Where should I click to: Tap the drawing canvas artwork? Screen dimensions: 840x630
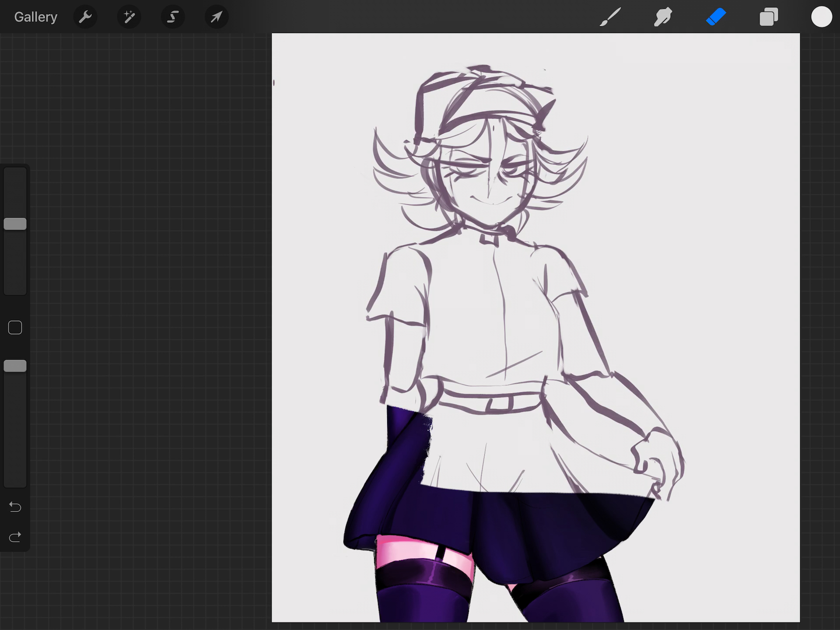click(536, 328)
